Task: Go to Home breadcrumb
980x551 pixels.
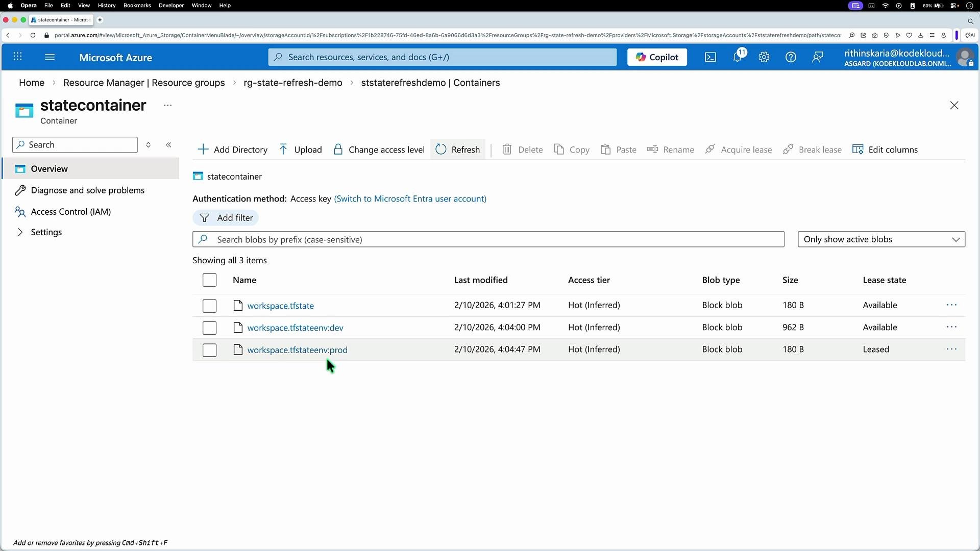Action: point(32,83)
